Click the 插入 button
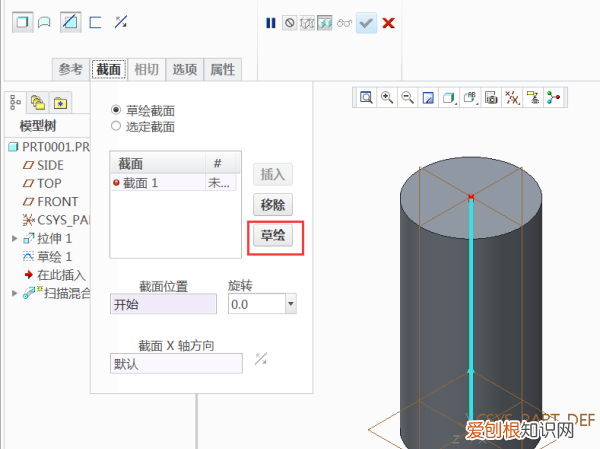The width and height of the screenshot is (600, 449). click(x=273, y=174)
